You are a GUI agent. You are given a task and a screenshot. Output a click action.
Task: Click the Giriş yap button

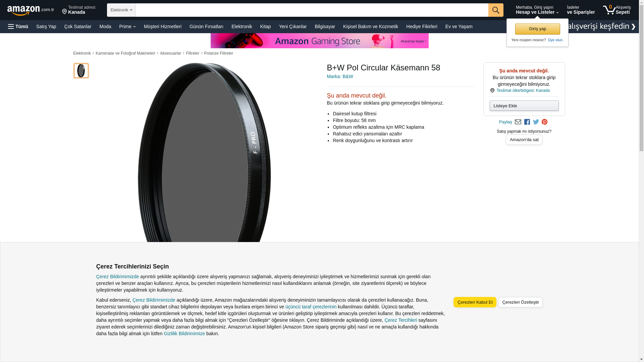click(x=537, y=29)
